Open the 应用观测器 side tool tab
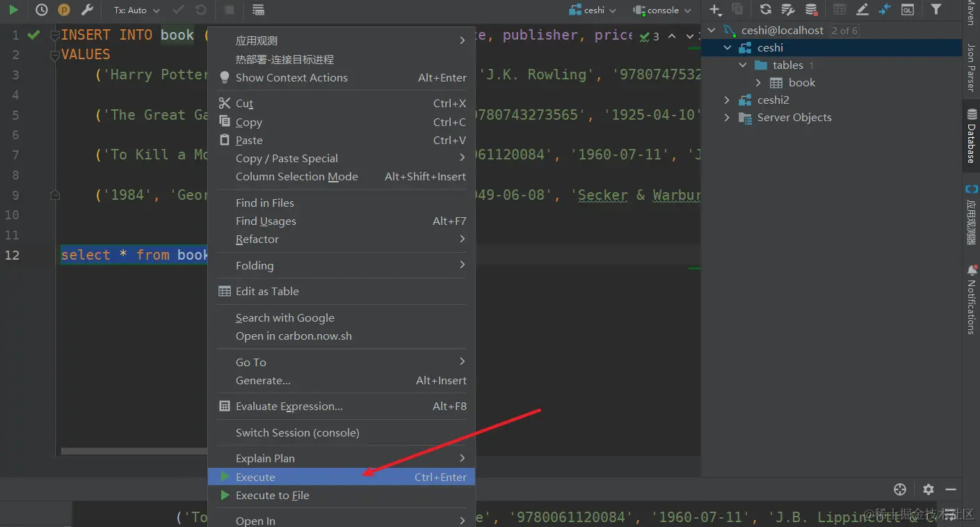 tap(971, 215)
